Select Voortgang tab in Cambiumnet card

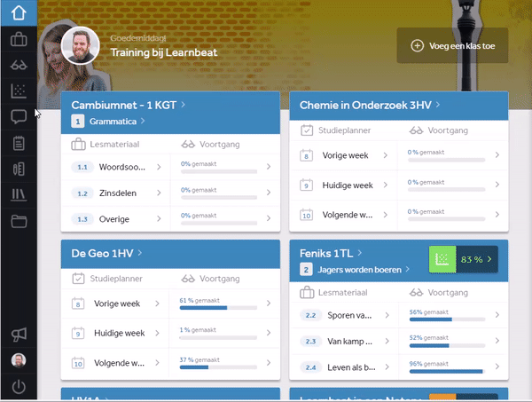coord(210,145)
